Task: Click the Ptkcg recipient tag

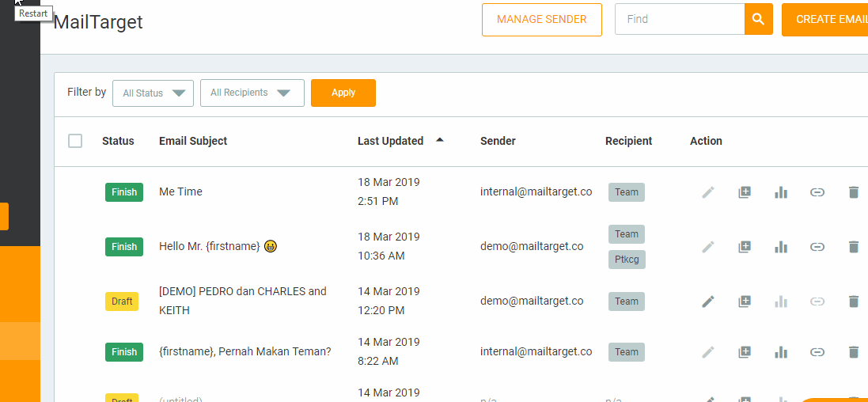Action: pos(627,259)
